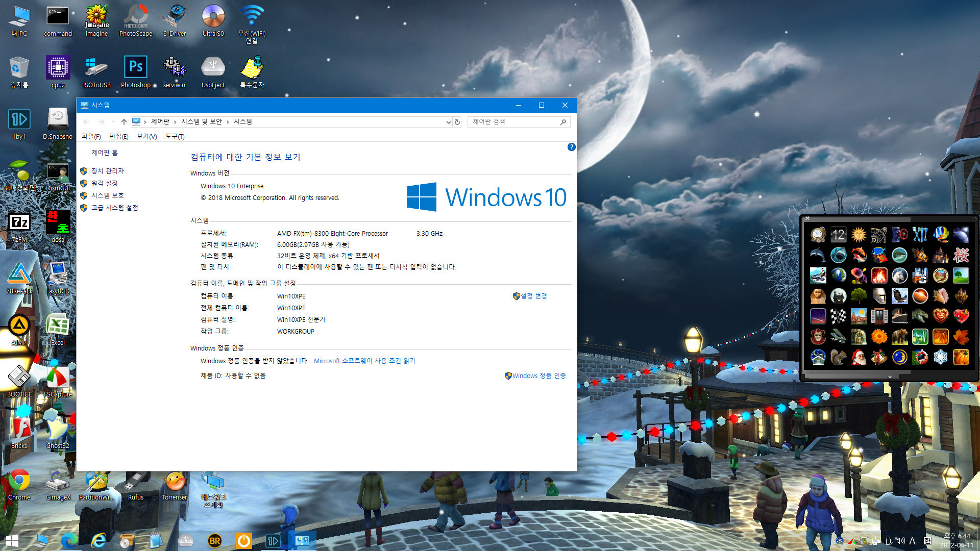The image size is (980, 551).
Task: Select the pumpkin icon in the widget panel
Action: 961,357
